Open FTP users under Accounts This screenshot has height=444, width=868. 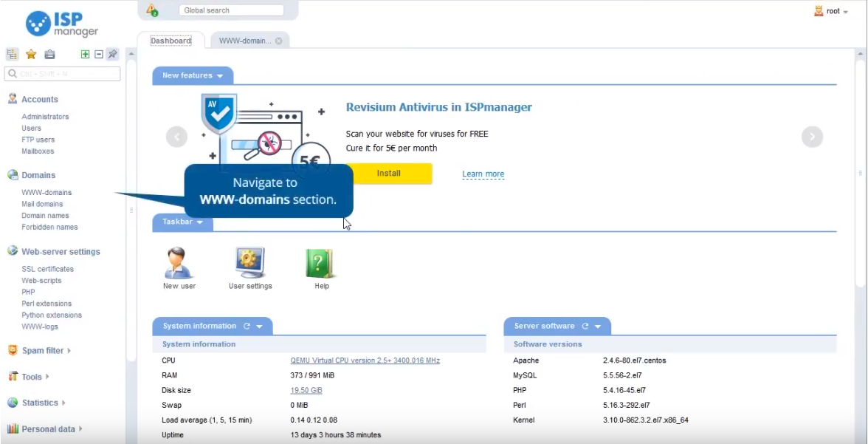(38, 140)
